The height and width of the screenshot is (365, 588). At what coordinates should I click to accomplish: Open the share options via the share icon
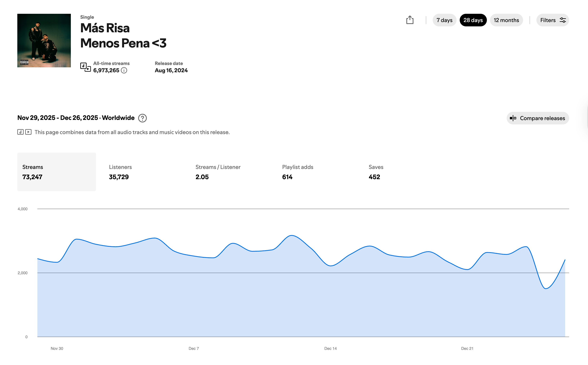(410, 20)
